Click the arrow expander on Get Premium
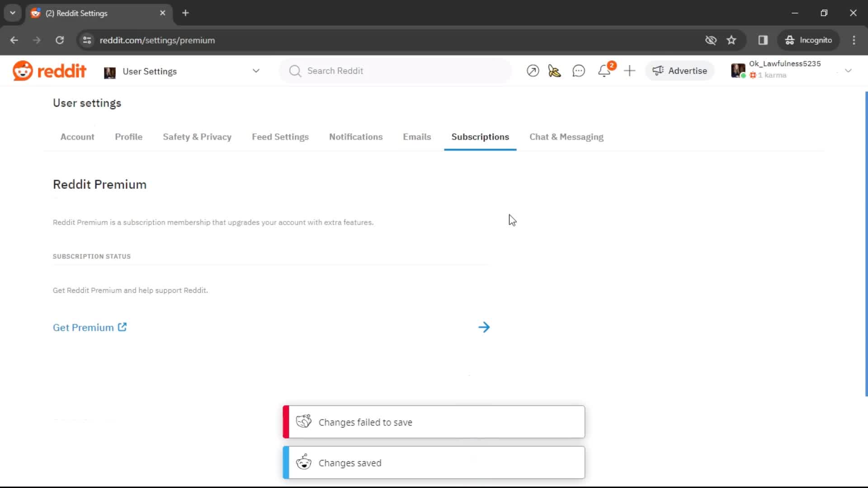The height and width of the screenshot is (488, 868). coord(484,327)
